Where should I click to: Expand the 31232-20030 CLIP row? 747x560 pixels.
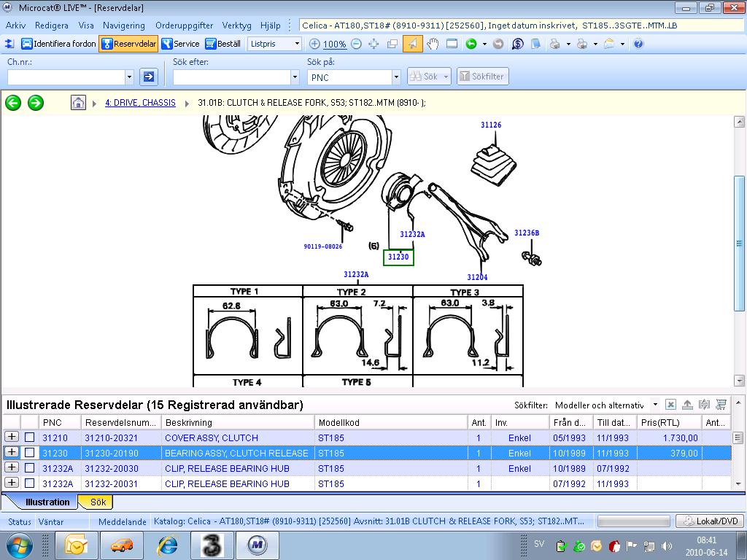12,467
